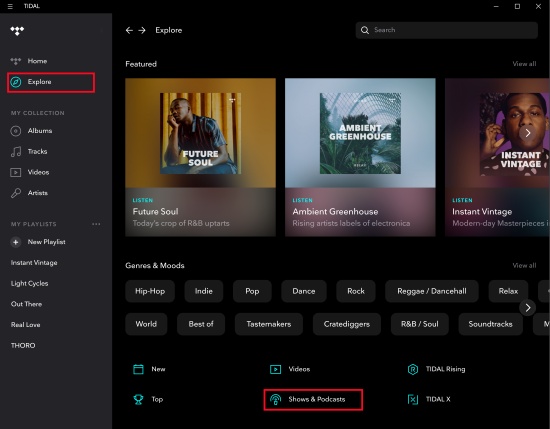This screenshot has width=550, height=429.
Task: Click the TIDAL X icon
Action: [413, 399]
